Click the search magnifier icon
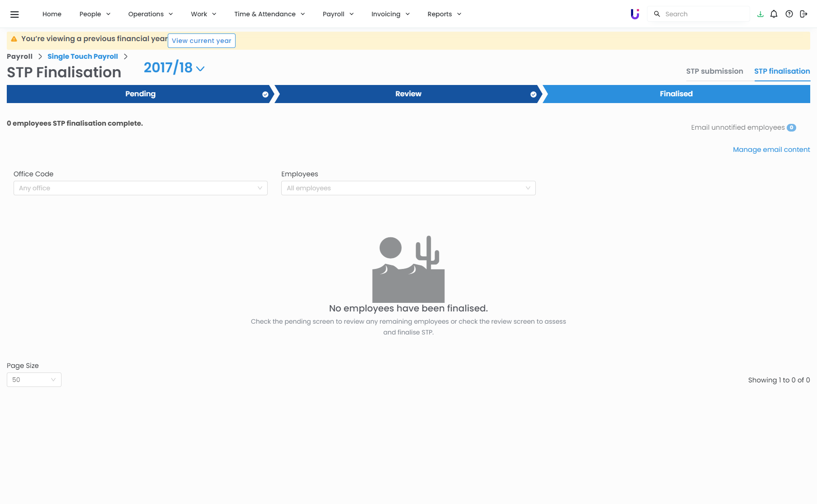817x504 pixels. 657,14
